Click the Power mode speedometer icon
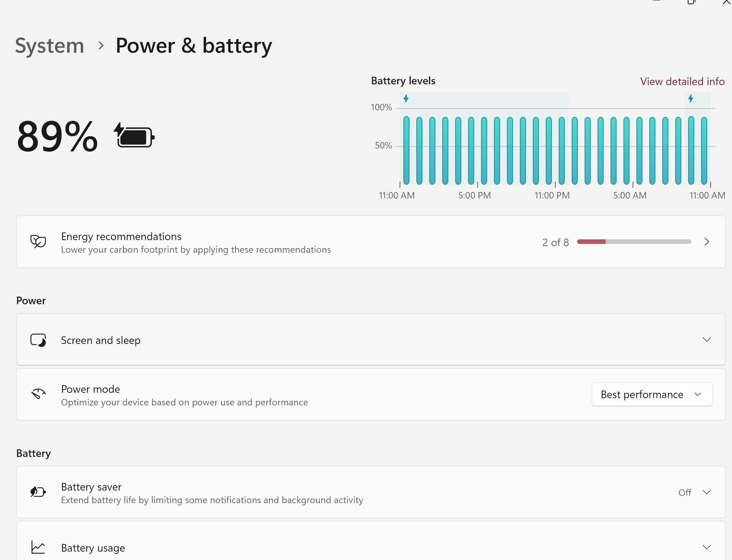Image resolution: width=732 pixels, height=560 pixels. pos(38,394)
